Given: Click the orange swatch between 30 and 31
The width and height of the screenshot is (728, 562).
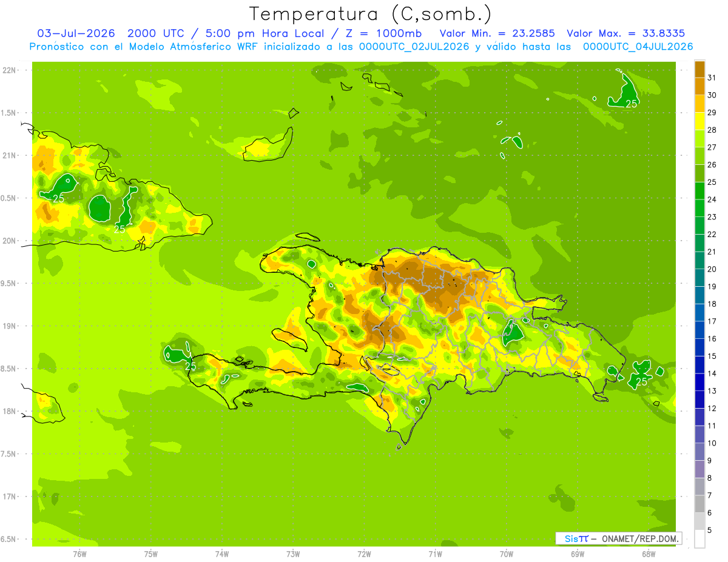Looking at the screenshot, I should point(699,86).
